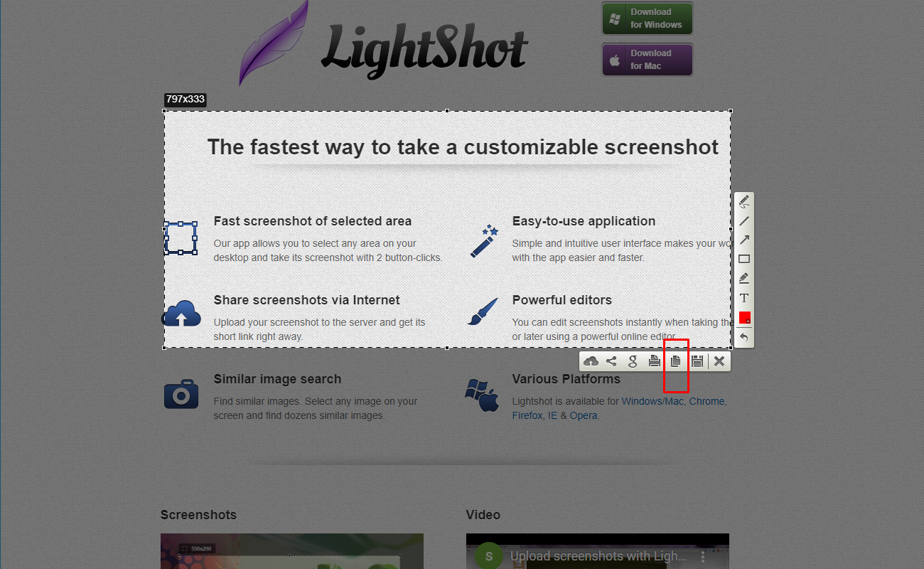Click 'Easy-to-use application' heading
Screen dimensions: 924x569
pyautogui.click(x=584, y=221)
